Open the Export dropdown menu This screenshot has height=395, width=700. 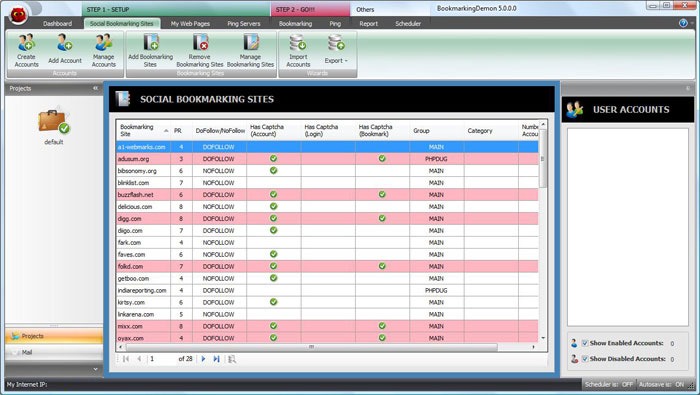(336, 50)
